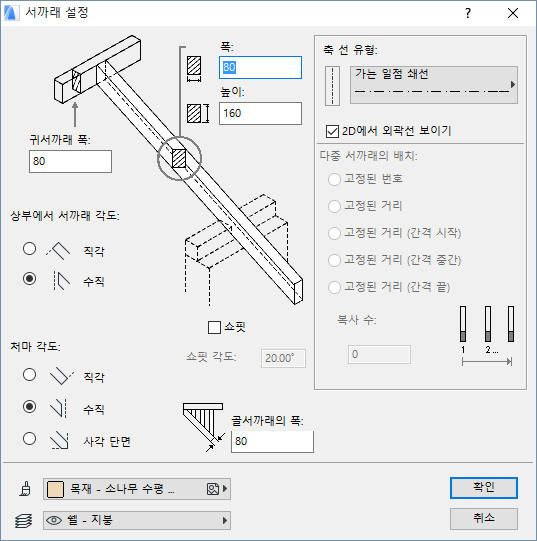
Task: Choose the plain 고정된 거리 radio option
Action: tap(334, 206)
